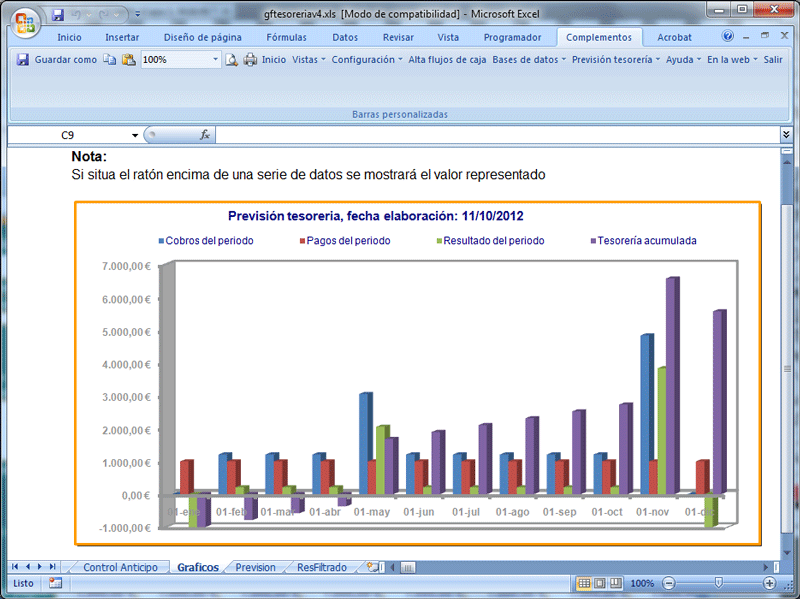Save with Quick Access floppy icon
The height and width of the screenshot is (599, 800).
click(x=58, y=15)
